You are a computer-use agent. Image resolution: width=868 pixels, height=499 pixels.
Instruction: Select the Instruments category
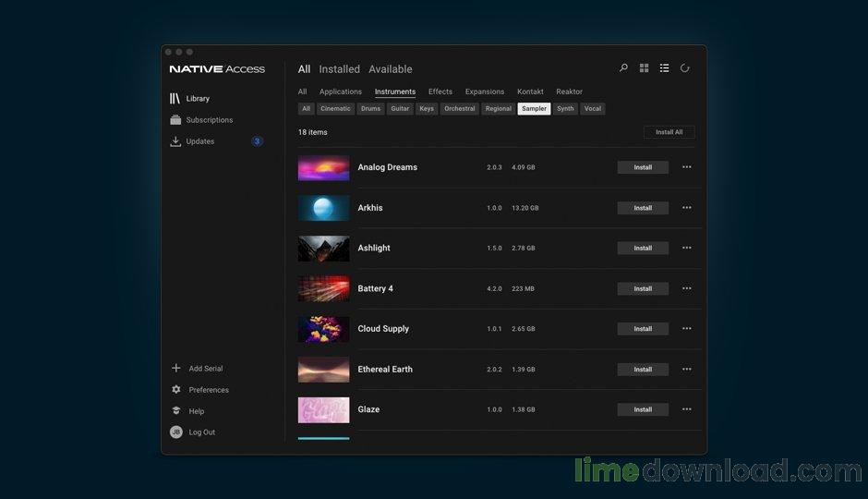[x=394, y=91]
